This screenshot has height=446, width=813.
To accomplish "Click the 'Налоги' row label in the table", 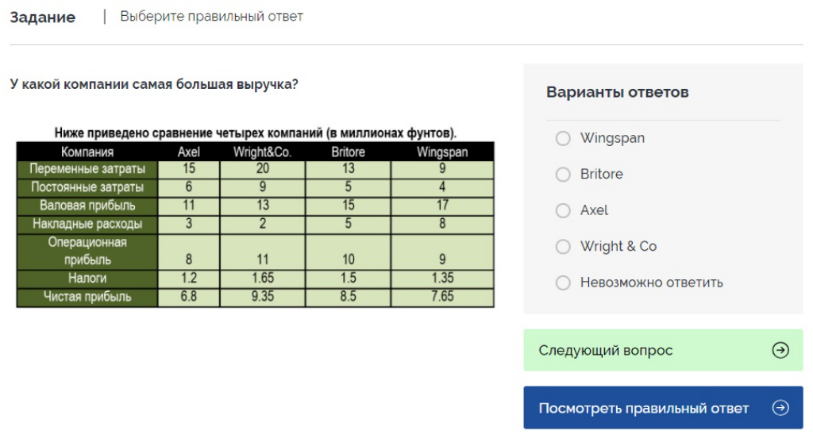I will pos(87,278).
